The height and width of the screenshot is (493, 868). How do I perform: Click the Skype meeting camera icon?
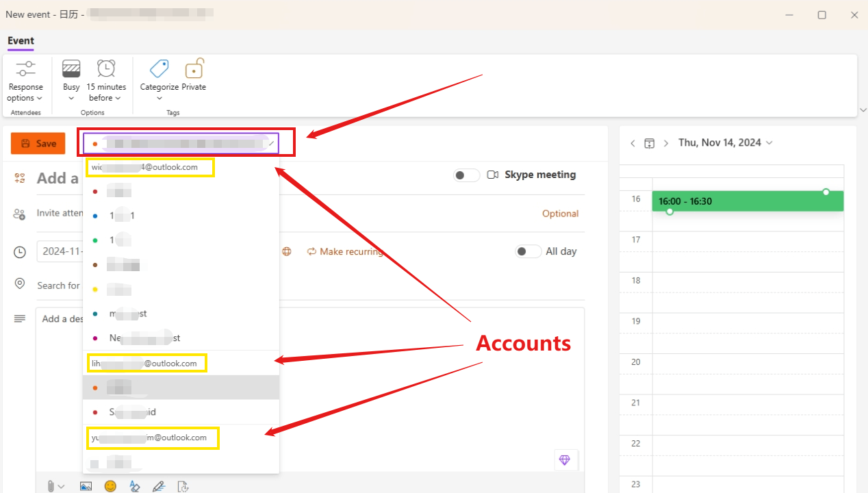click(x=492, y=175)
